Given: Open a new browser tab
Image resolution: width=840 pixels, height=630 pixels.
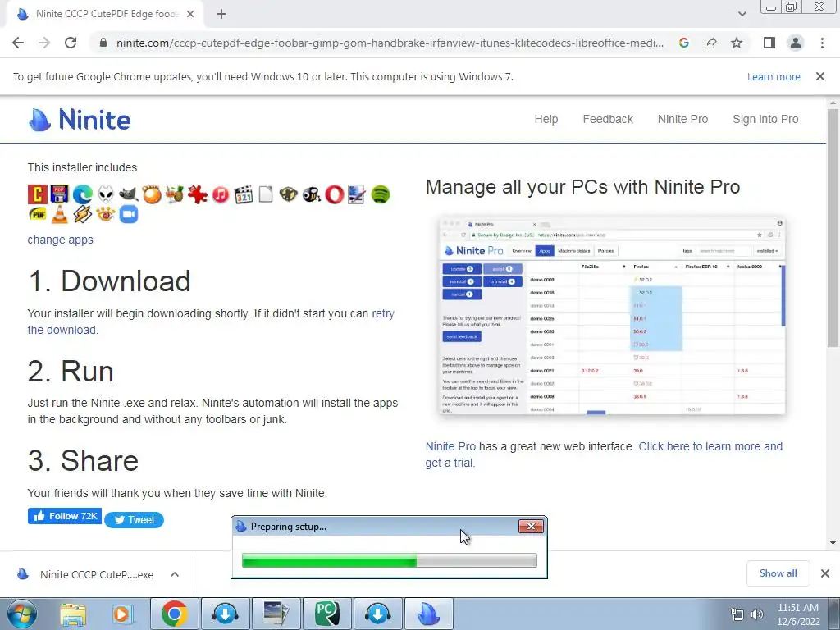Looking at the screenshot, I should [x=221, y=14].
